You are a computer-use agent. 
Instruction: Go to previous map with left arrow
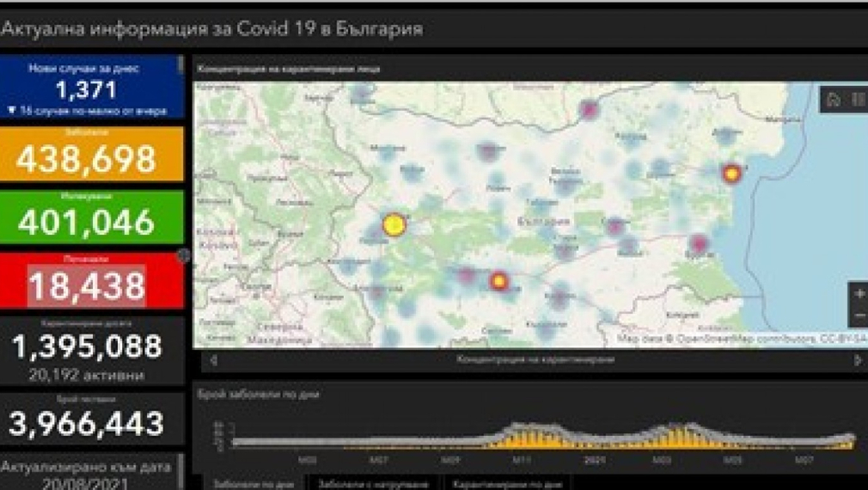click(214, 360)
